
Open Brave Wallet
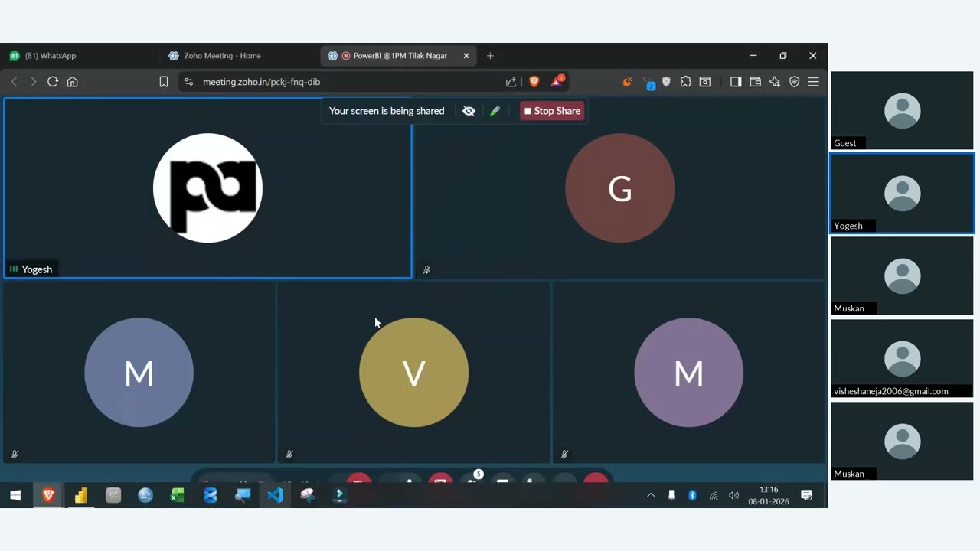756,82
